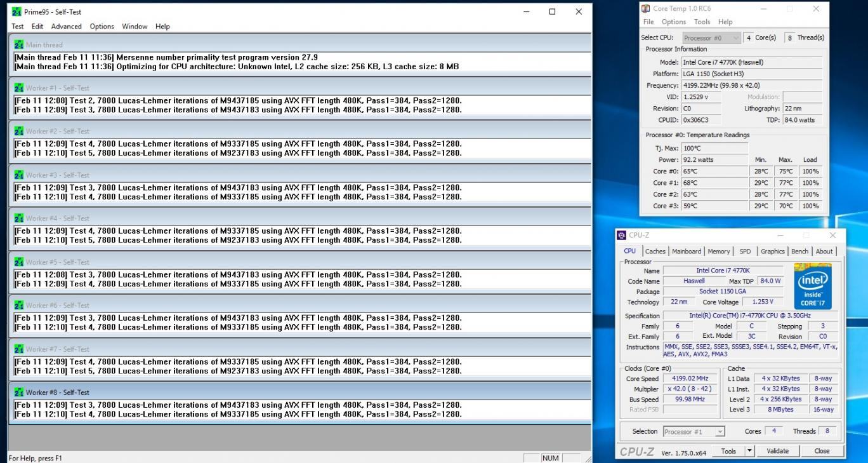Switch to the Graphics tab in CPU-Z
This screenshot has height=463, width=868.
click(x=773, y=252)
